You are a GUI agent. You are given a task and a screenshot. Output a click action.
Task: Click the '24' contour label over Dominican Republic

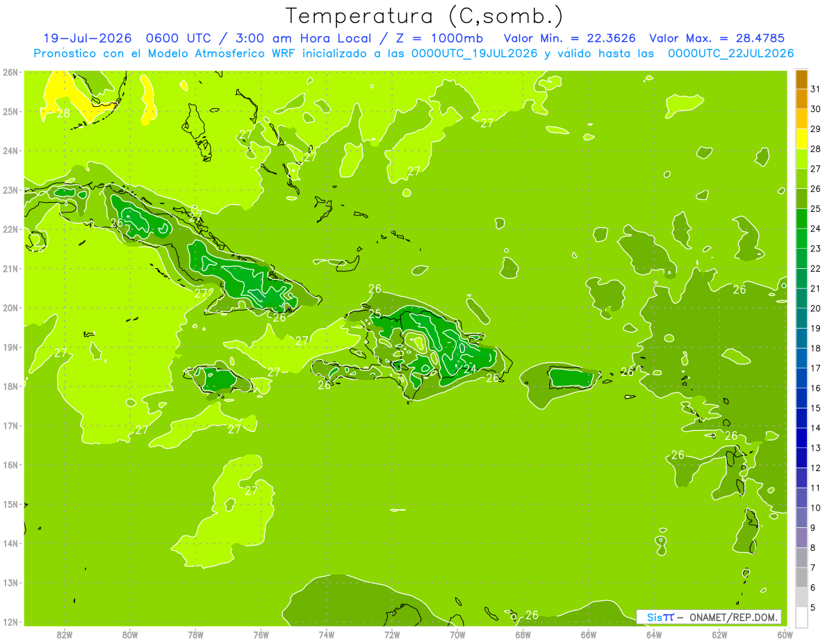click(470, 369)
